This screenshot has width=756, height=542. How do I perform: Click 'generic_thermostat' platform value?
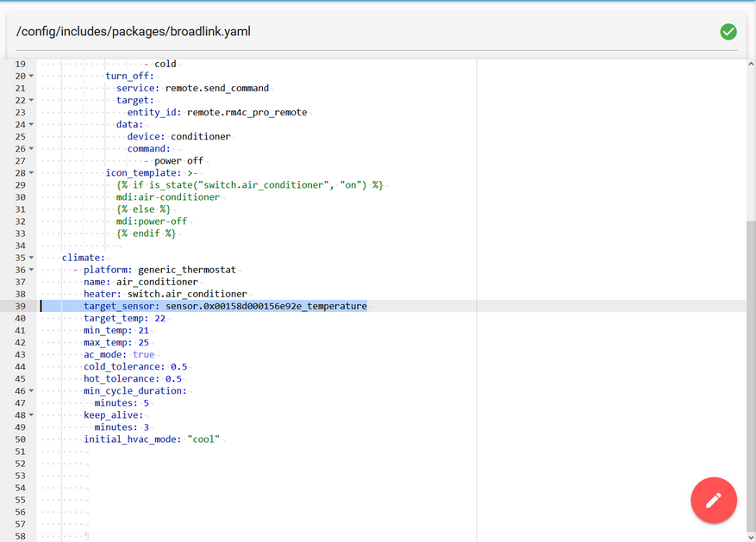pos(187,270)
